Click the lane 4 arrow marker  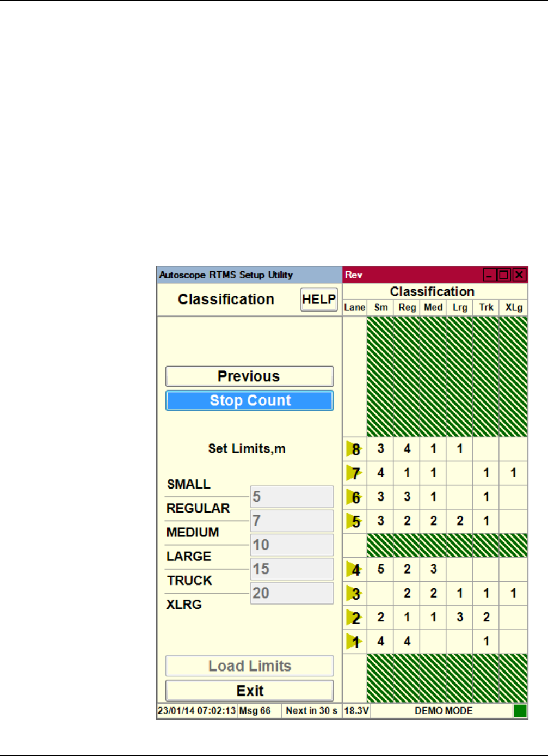(354, 569)
